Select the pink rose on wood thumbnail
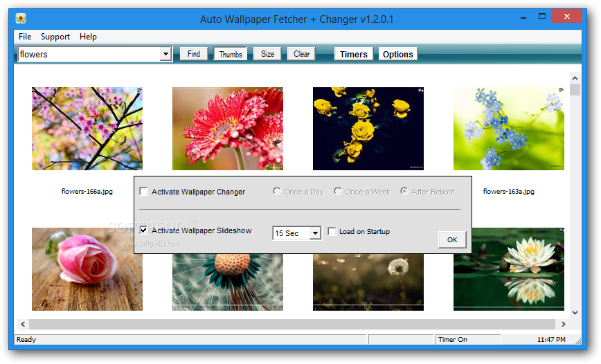The image size is (601, 364). (87, 269)
